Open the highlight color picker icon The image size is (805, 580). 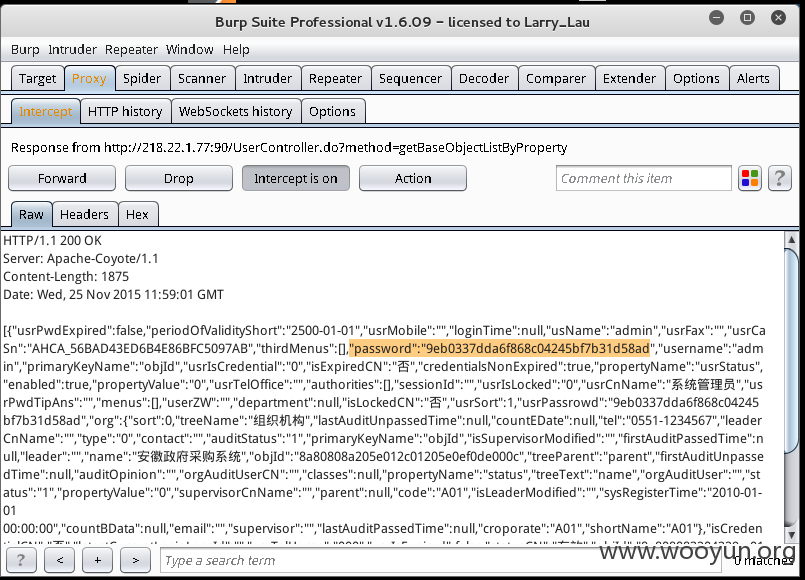point(750,178)
